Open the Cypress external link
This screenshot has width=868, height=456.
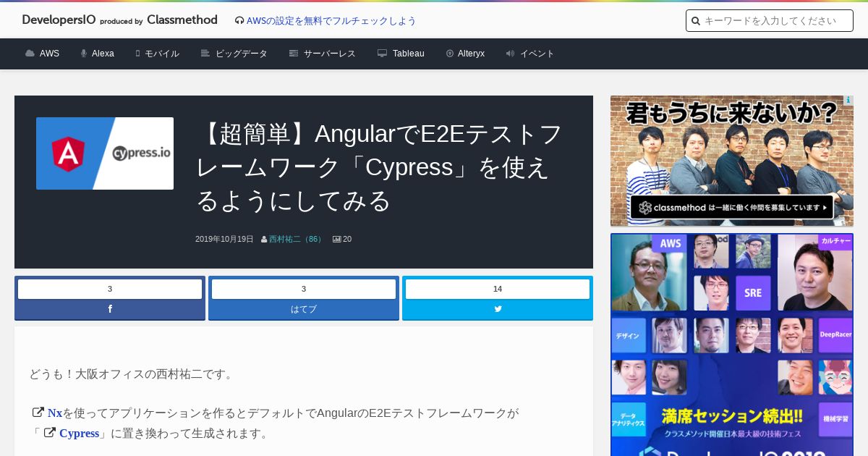click(x=79, y=434)
